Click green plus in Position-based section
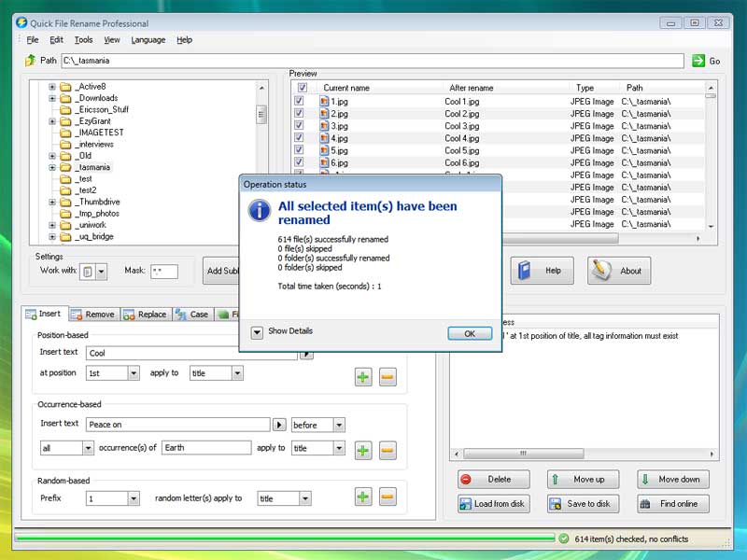The height and width of the screenshot is (560, 747). pyautogui.click(x=363, y=377)
